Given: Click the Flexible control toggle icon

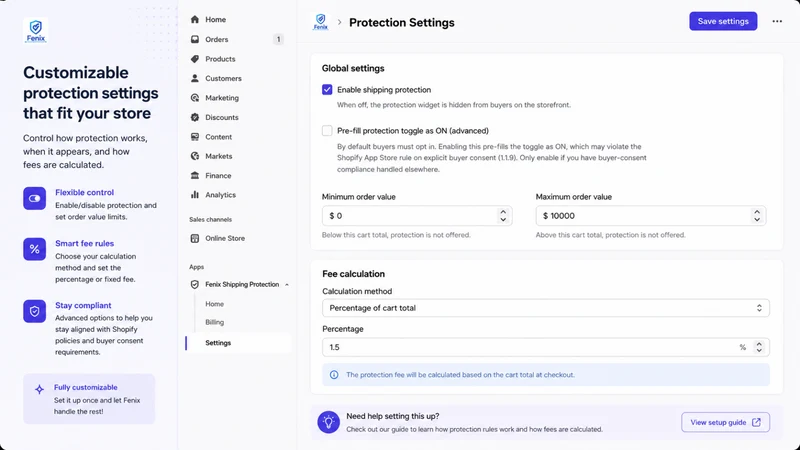Looking at the screenshot, I should pyautogui.click(x=34, y=198).
